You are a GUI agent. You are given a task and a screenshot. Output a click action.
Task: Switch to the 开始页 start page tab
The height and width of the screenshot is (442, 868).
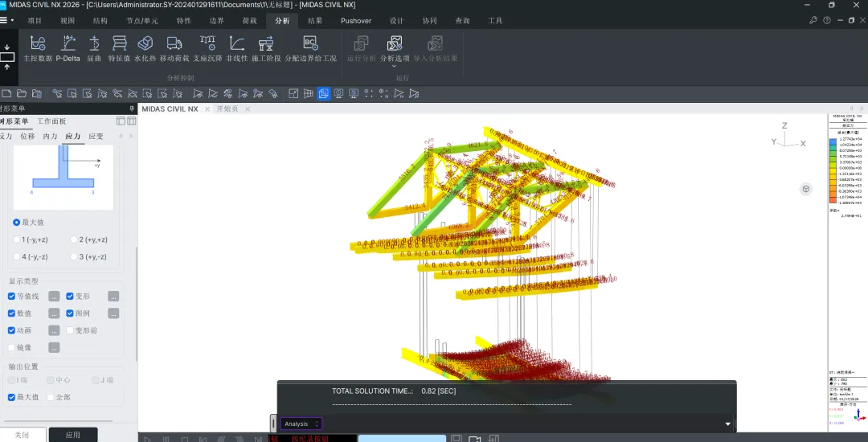227,109
